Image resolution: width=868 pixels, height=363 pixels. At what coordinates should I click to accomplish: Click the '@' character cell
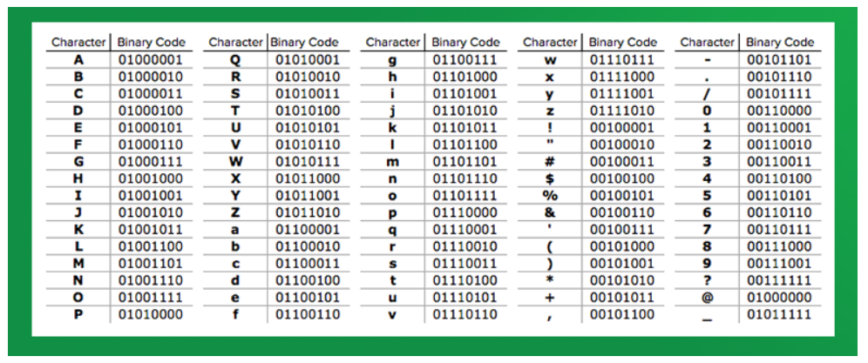(x=707, y=298)
